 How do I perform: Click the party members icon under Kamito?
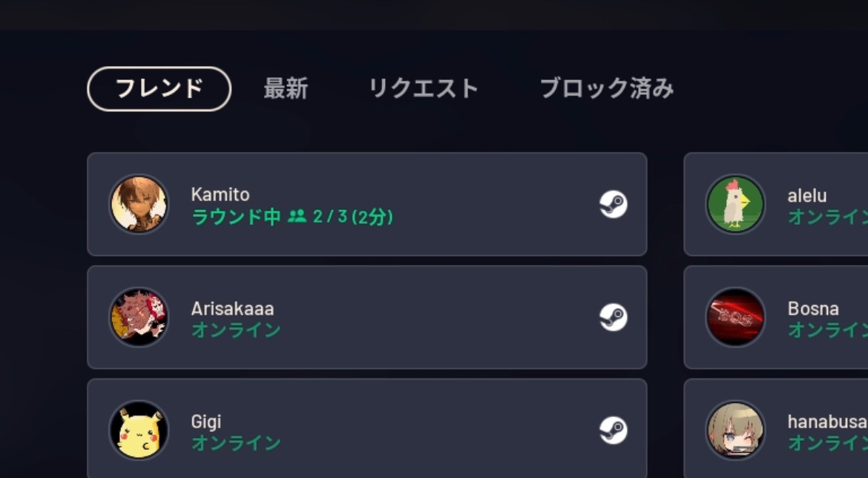(297, 217)
